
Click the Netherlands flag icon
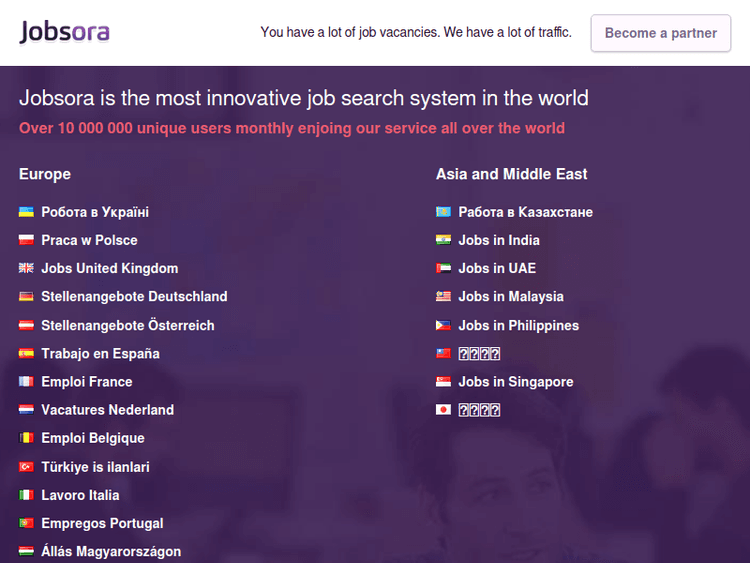tap(26, 410)
